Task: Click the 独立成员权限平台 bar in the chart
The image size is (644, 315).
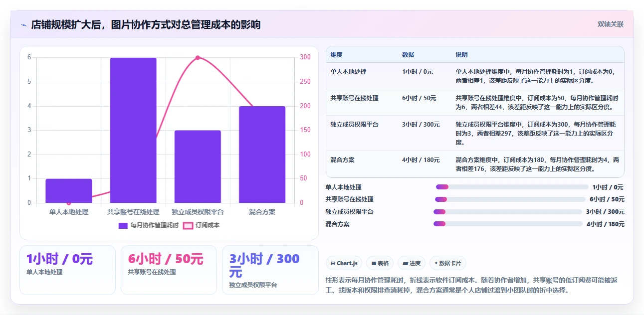Action: (198, 166)
